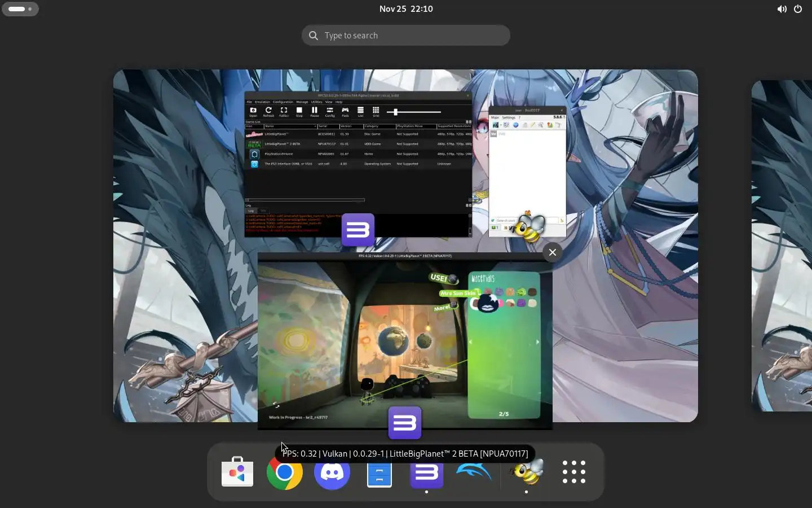Open the volume icon in the top bar
The image size is (812, 508).
(x=782, y=9)
